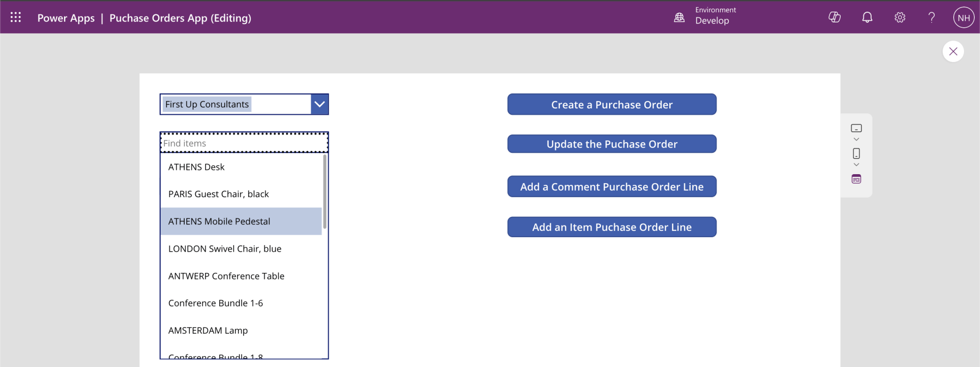Image resolution: width=980 pixels, height=367 pixels.
Task: Click the help question mark icon
Action: coord(931,18)
